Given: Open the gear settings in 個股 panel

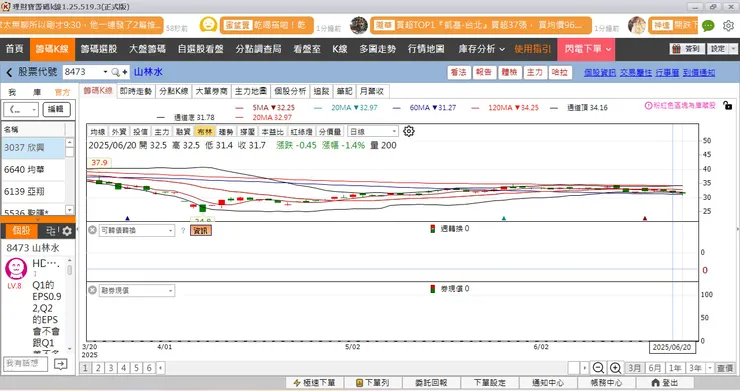Looking at the screenshot, I should tap(67, 231).
